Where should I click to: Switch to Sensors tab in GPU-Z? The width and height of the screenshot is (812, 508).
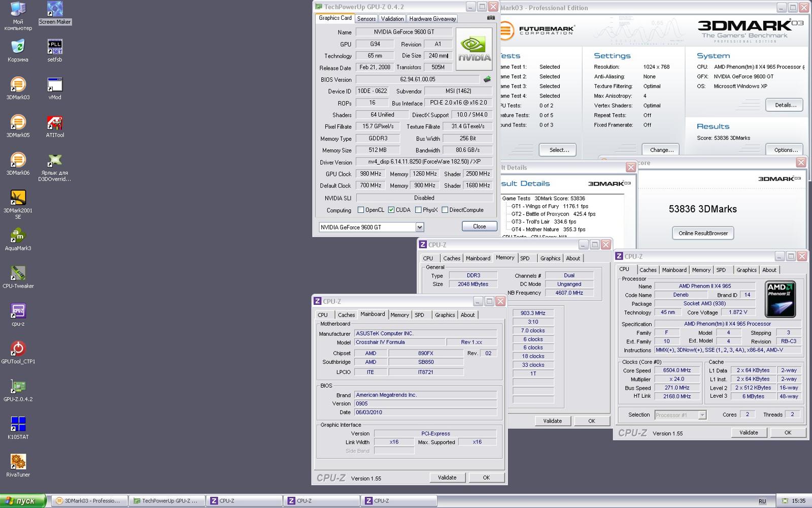pyautogui.click(x=366, y=19)
